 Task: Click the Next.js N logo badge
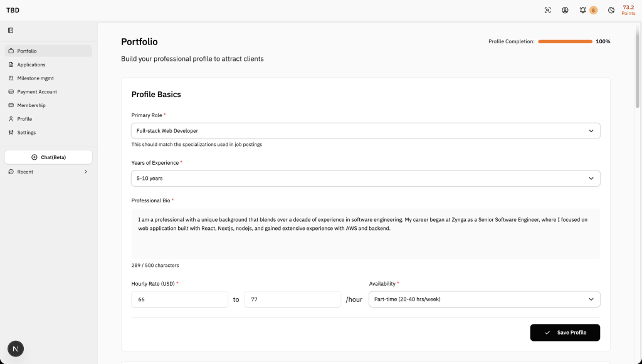click(x=16, y=349)
